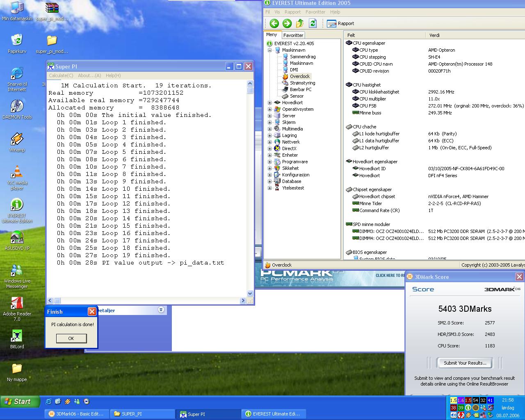Viewport: 525px width, 420px height.
Task: Close the Finish dialog with X button
Action: pyautogui.click(x=92, y=312)
